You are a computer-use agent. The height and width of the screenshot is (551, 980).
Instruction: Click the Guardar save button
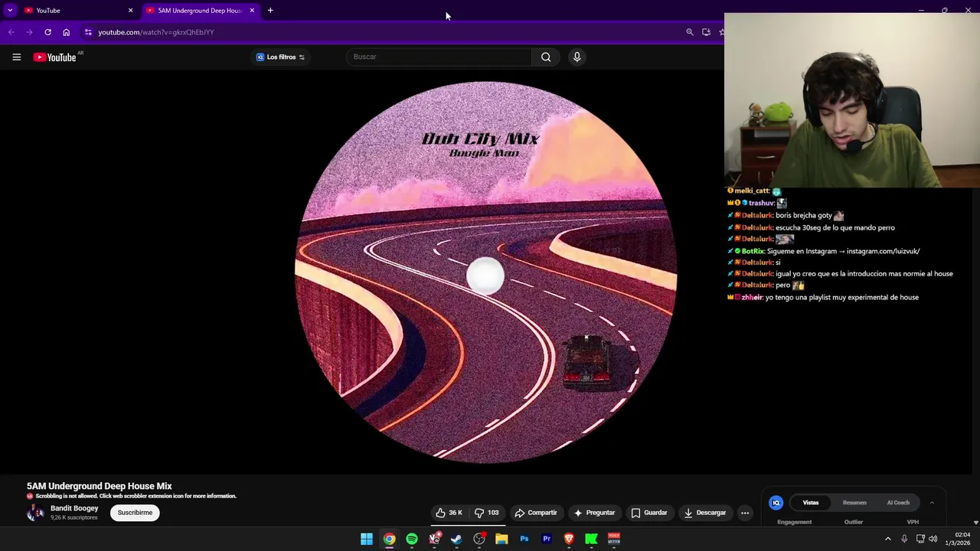[649, 513]
